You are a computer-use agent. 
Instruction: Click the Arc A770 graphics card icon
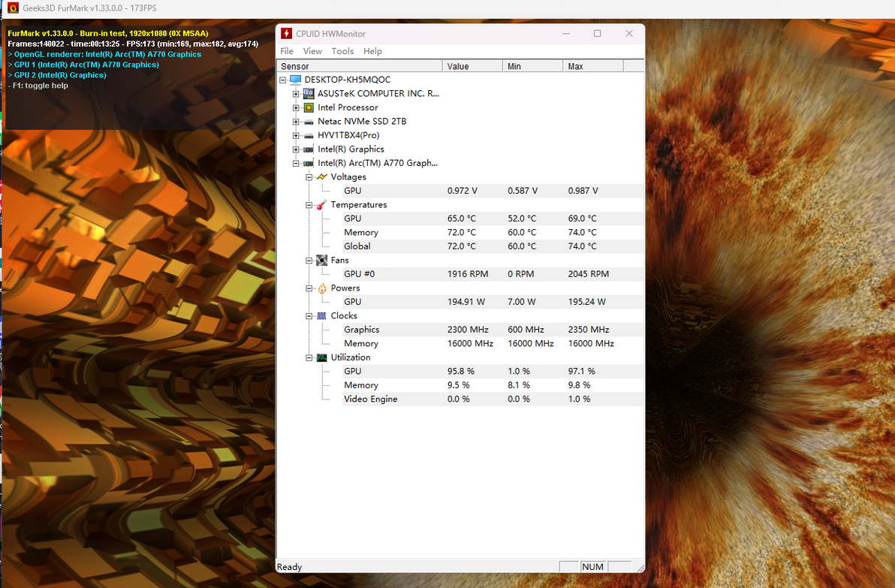pyautogui.click(x=309, y=163)
